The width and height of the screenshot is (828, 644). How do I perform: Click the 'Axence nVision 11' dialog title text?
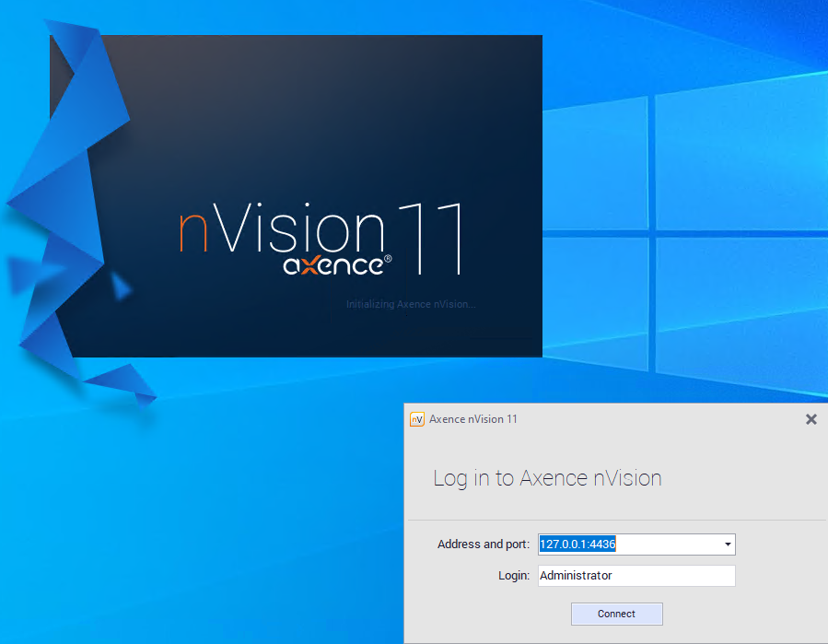tap(473, 419)
